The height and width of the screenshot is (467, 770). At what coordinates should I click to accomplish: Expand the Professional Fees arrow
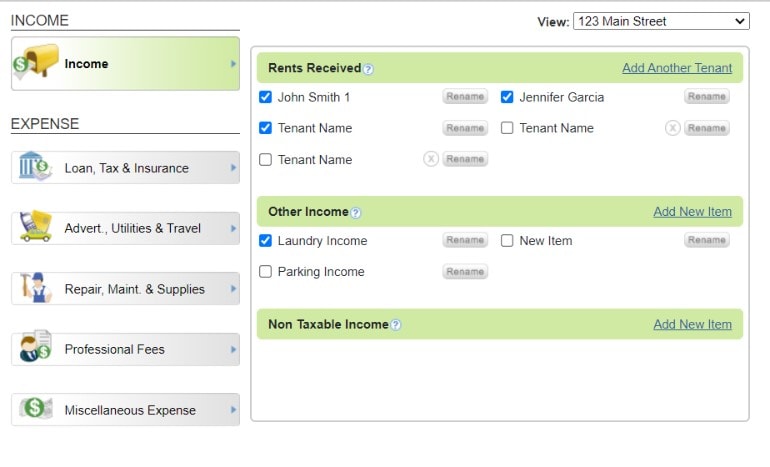pos(233,349)
